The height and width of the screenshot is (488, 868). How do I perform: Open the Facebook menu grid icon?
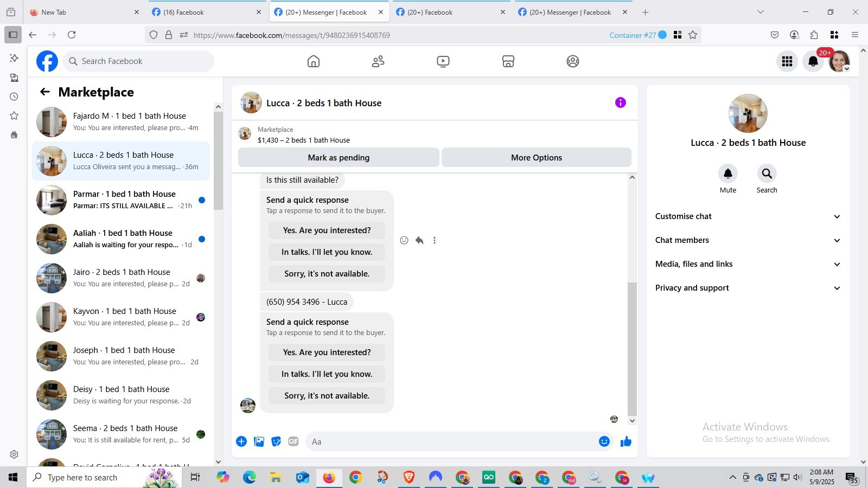[x=787, y=61]
